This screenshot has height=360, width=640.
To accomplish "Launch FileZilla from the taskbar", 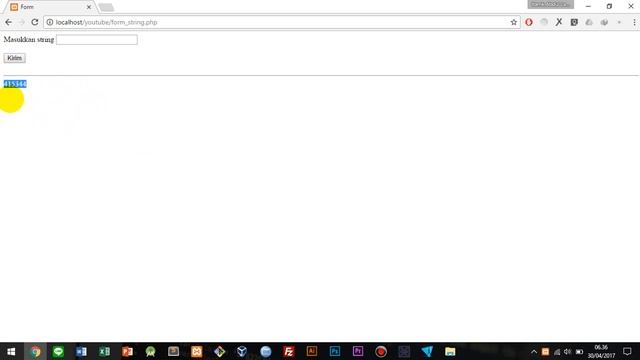I will click(289, 351).
